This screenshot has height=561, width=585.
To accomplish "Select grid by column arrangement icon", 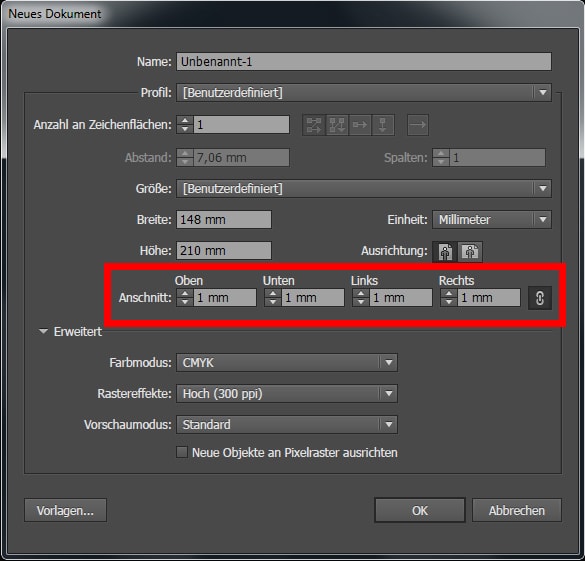I will pos(337,125).
